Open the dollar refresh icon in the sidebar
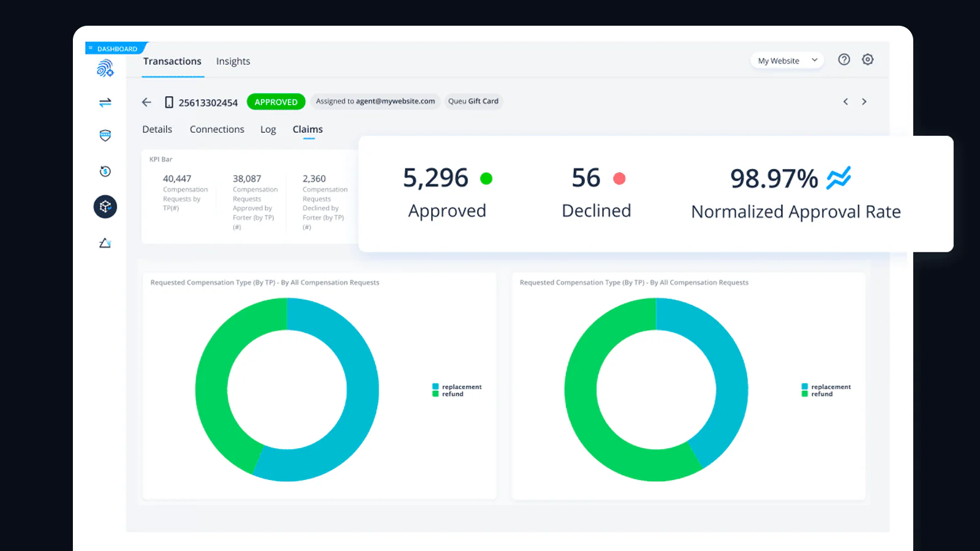The image size is (980, 551). 105,171
